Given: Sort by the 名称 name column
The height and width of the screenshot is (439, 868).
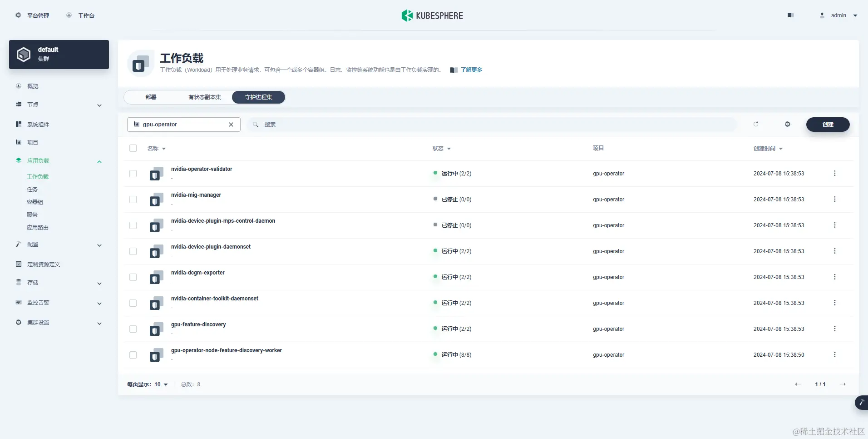Looking at the screenshot, I should click(x=157, y=149).
